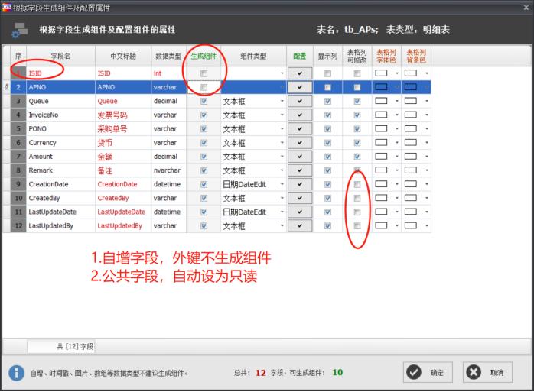Click the 金额 Chinese title cell
Viewport: 534px width, 392px height.
coord(123,157)
